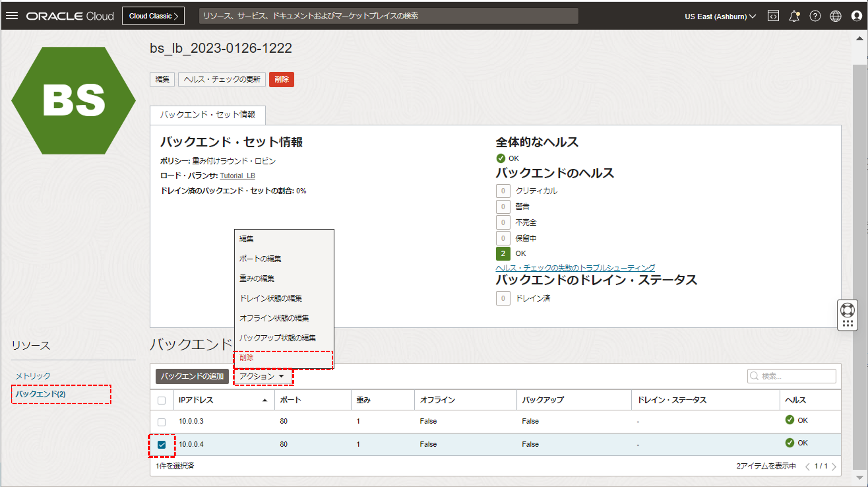This screenshot has width=868, height=487.
Task: Open the hamburger navigation menu
Action: [x=12, y=16]
